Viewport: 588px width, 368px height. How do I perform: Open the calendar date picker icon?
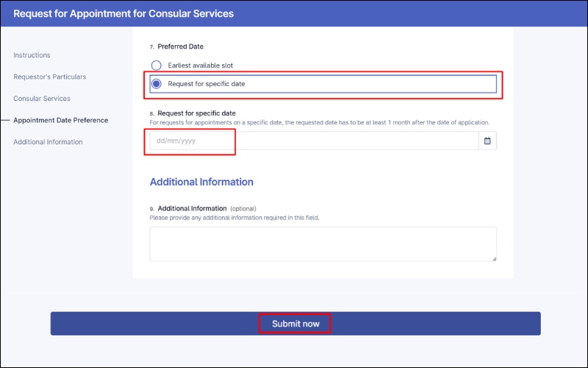[487, 141]
